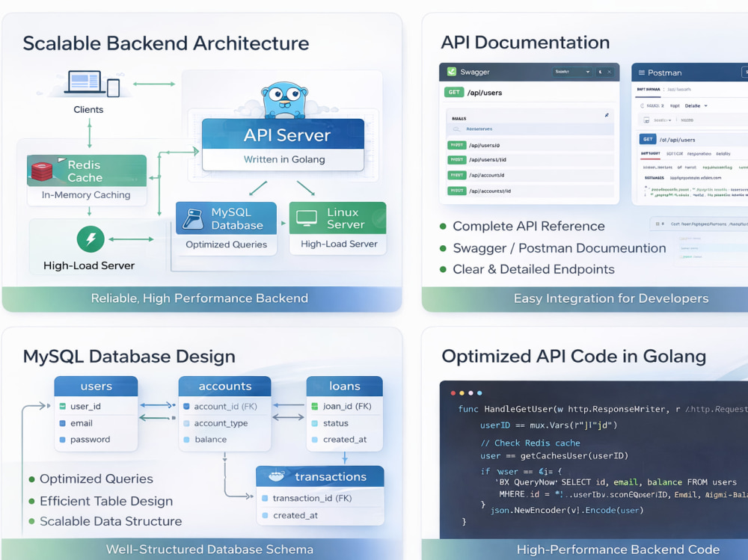
Task: Click the balance field in accounts table
Action: pos(210,440)
